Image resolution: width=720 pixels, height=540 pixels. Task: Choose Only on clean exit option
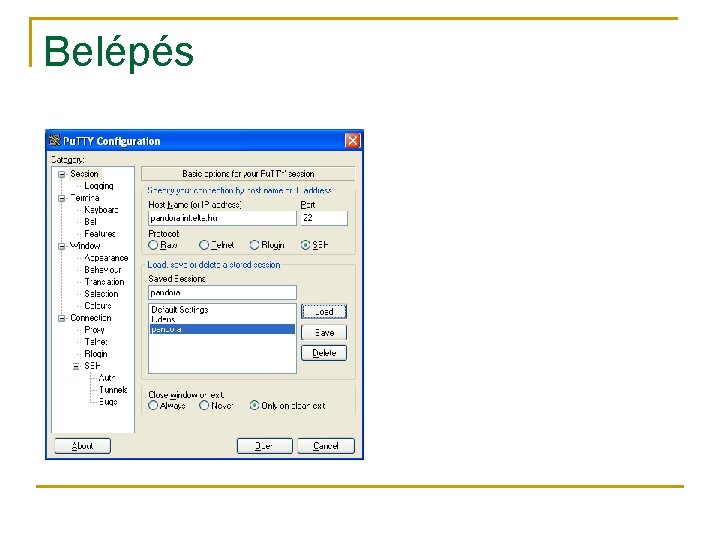pos(254,405)
